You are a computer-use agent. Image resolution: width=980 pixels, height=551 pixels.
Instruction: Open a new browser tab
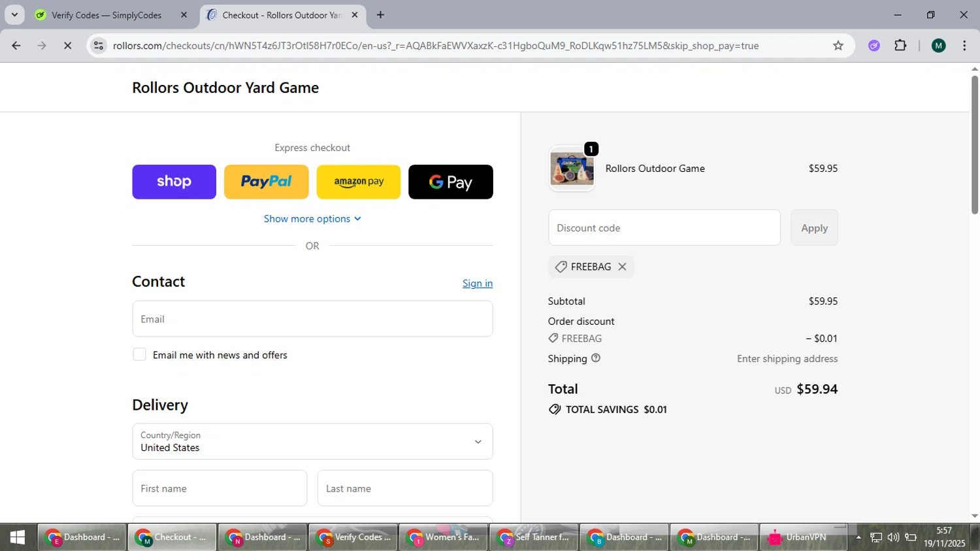(x=380, y=15)
